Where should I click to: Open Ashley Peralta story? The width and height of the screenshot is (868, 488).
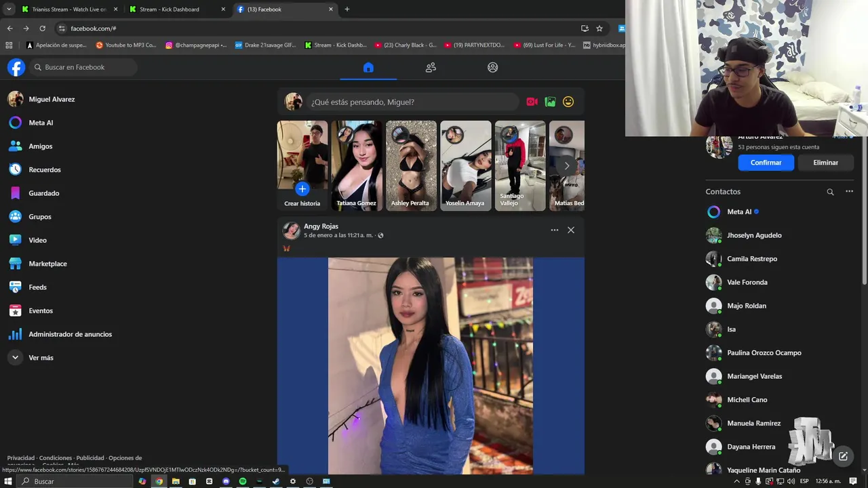tap(411, 165)
